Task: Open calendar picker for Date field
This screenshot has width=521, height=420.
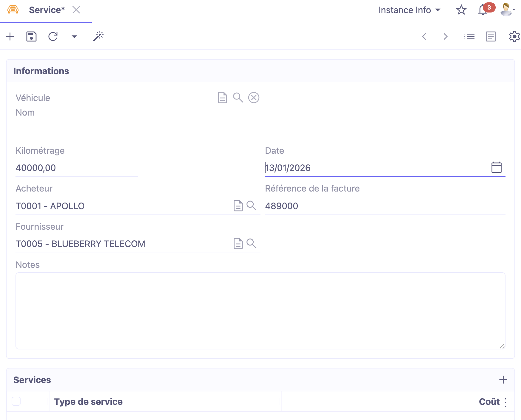Action: pos(496,167)
